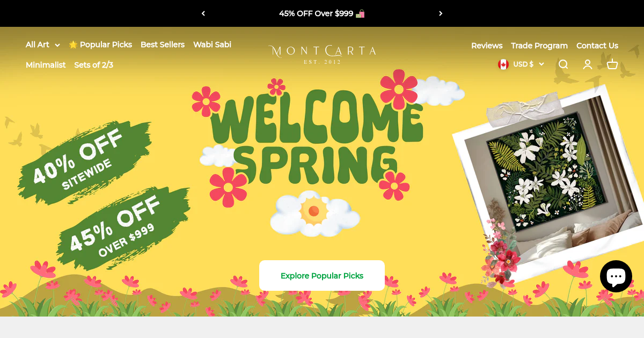The height and width of the screenshot is (338, 644).
Task: Open Sets of 2/3 menu item
Action: coord(93,65)
